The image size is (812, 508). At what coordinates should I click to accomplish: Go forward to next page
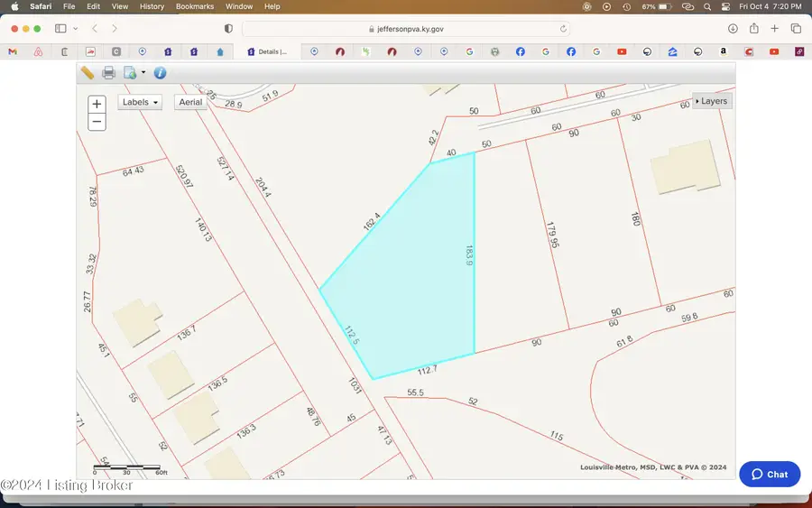point(115,29)
